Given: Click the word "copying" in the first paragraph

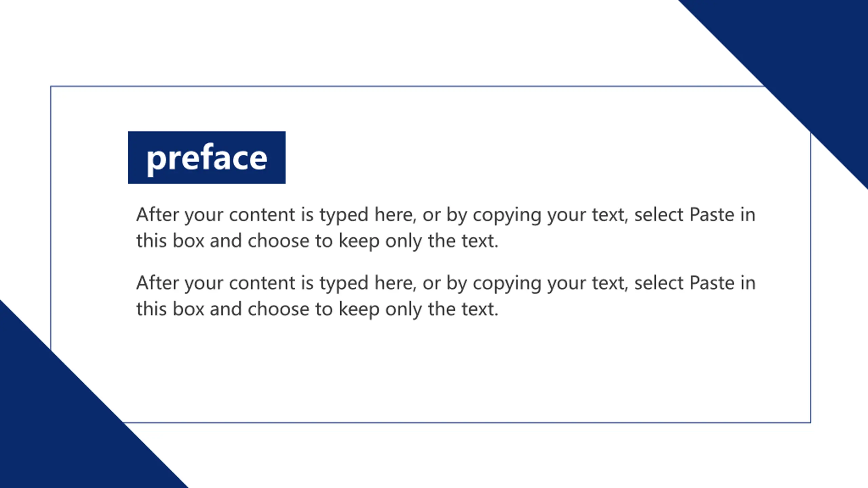Looking at the screenshot, I should pos(507,216).
